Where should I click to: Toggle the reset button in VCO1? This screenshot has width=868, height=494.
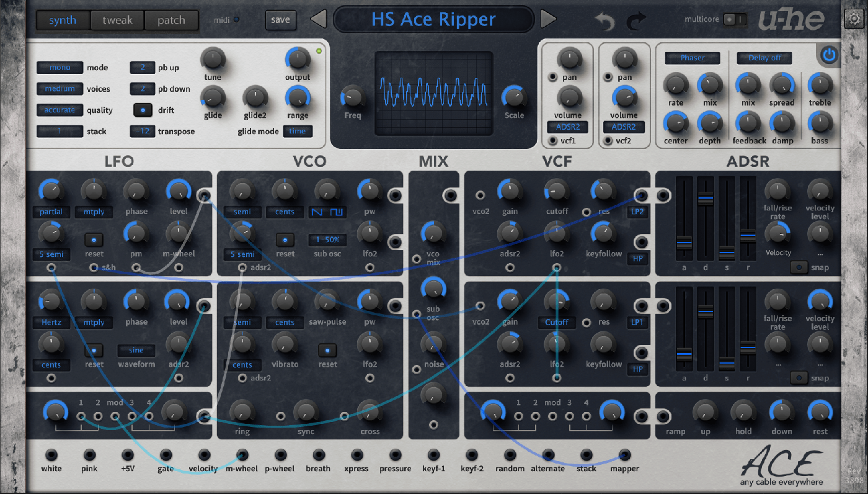pyautogui.click(x=285, y=240)
